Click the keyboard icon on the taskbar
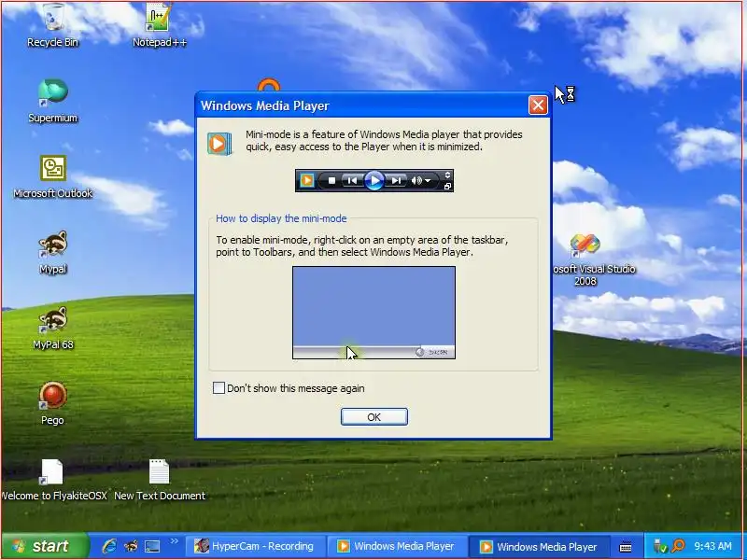747x560 pixels. coord(626,547)
